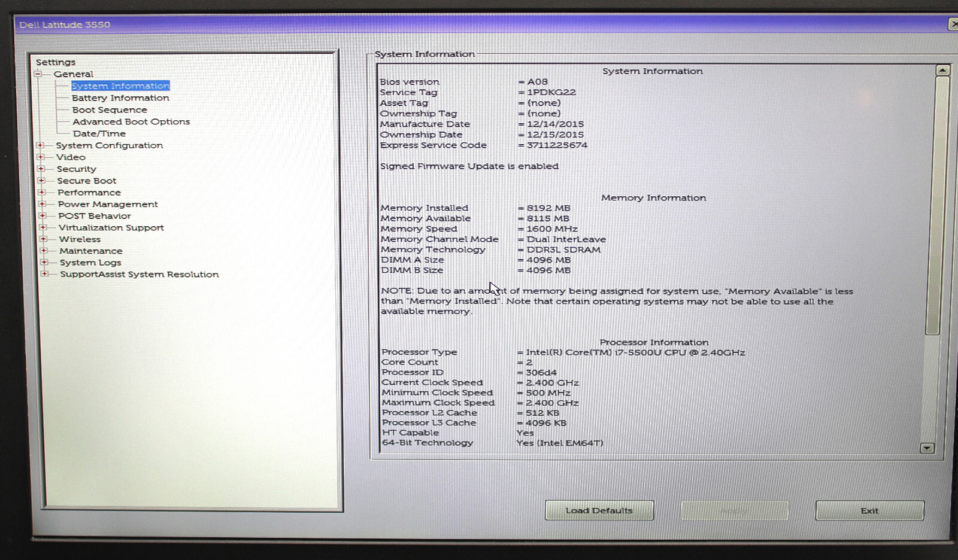
Task: Select the General category label
Action: [73, 74]
